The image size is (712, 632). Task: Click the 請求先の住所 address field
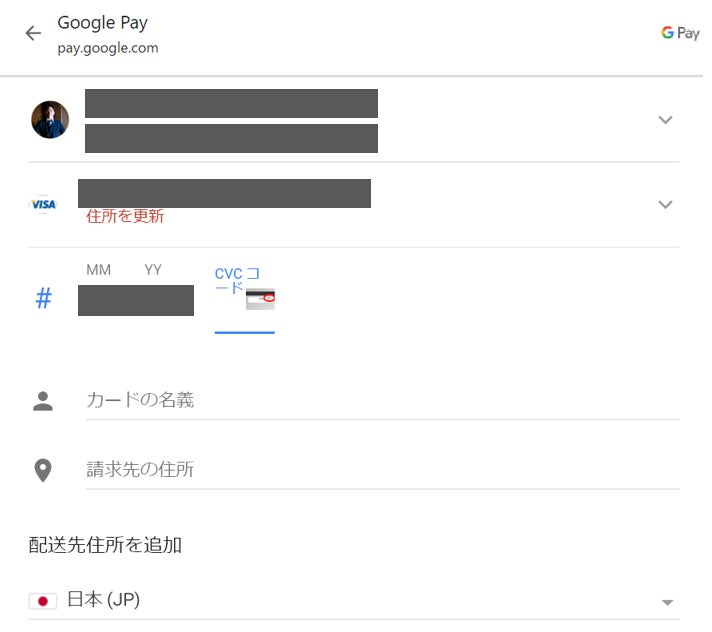pyautogui.click(x=382, y=469)
